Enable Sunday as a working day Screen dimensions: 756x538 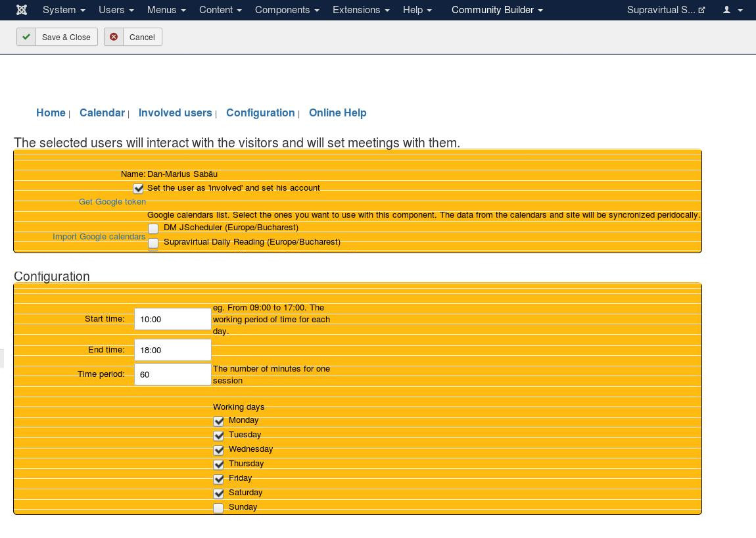pyautogui.click(x=218, y=508)
